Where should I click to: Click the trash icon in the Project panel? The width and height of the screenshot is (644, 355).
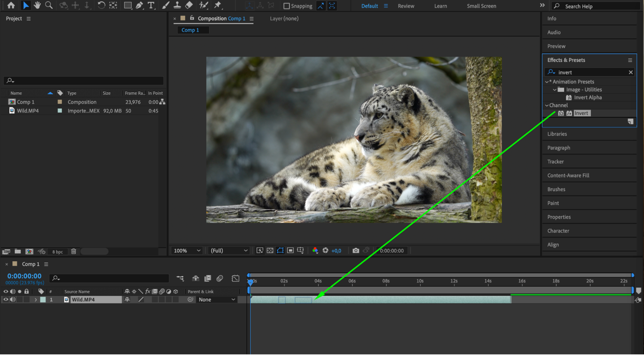[73, 251]
